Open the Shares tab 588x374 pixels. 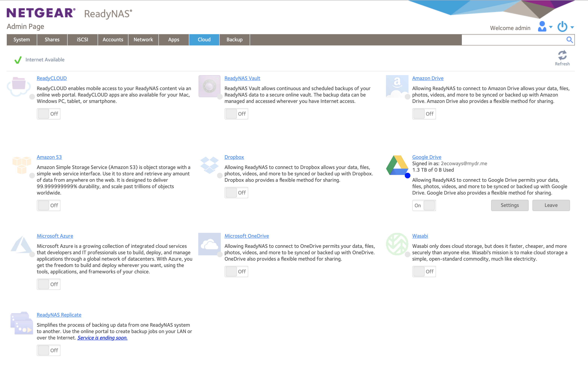52,40
